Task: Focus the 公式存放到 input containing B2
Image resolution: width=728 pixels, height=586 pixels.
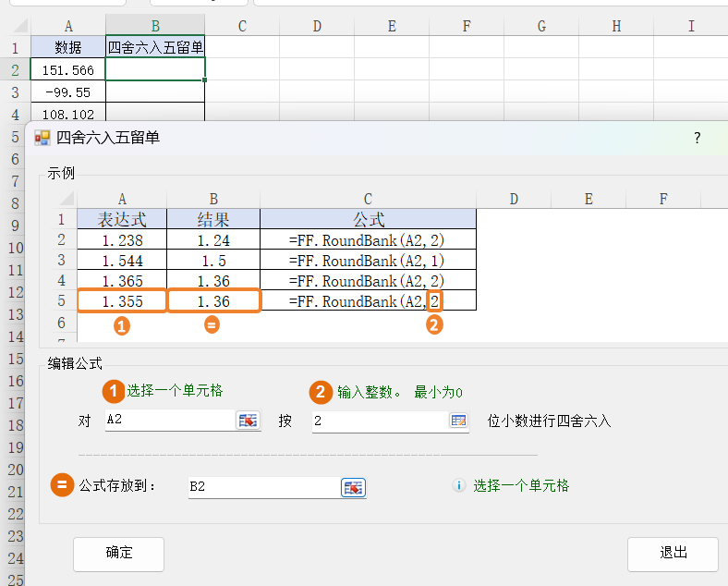Action: [262, 487]
